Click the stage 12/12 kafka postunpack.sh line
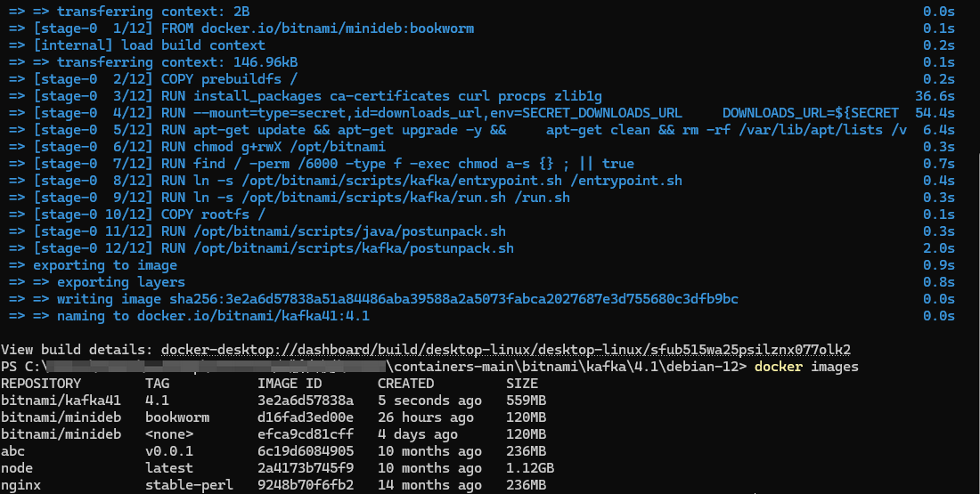 261,248
